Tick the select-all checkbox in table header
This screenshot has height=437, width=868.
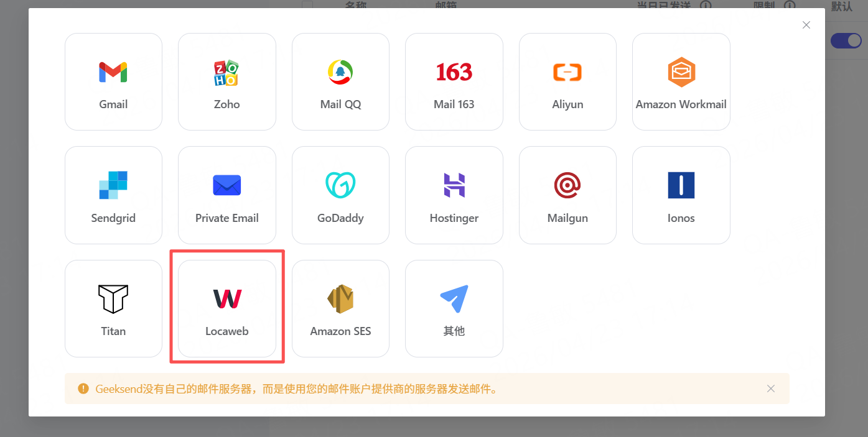pos(307,5)
